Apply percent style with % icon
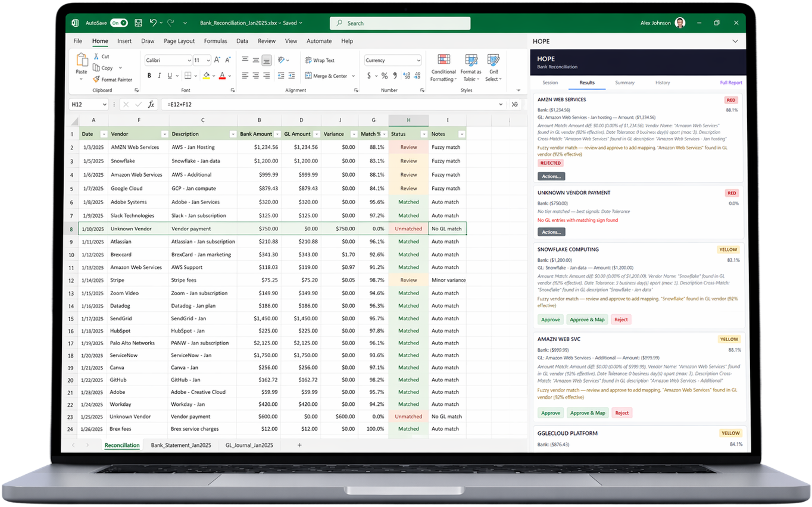The image size is (812, 507). pos(385,76)
